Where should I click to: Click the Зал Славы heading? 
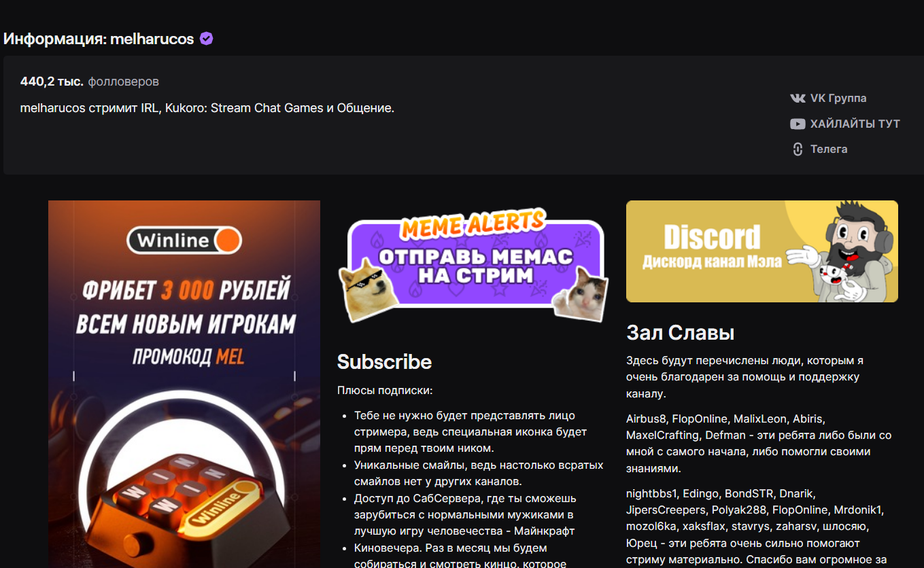pyautogui.click(x=680, y=333)
